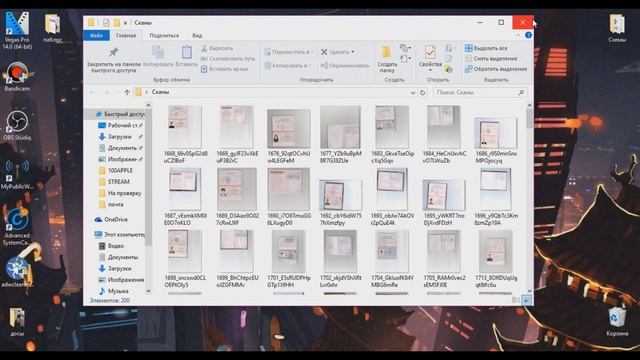Click Свойства properties icon

pos(430,57)
